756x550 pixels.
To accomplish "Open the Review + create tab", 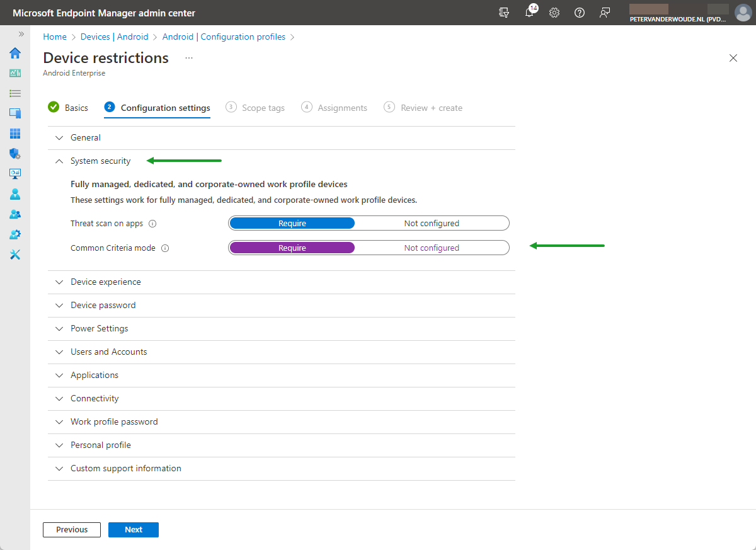I will (430, 107).
